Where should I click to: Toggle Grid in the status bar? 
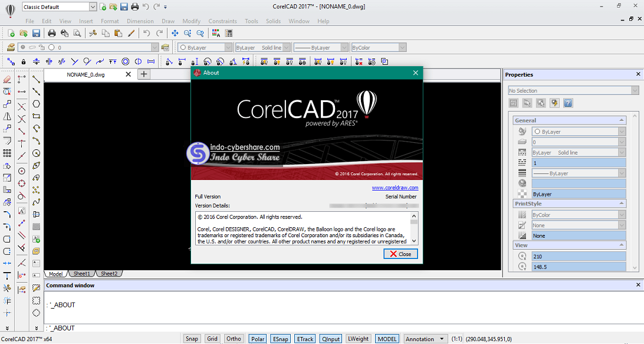[x=212, y=339]
